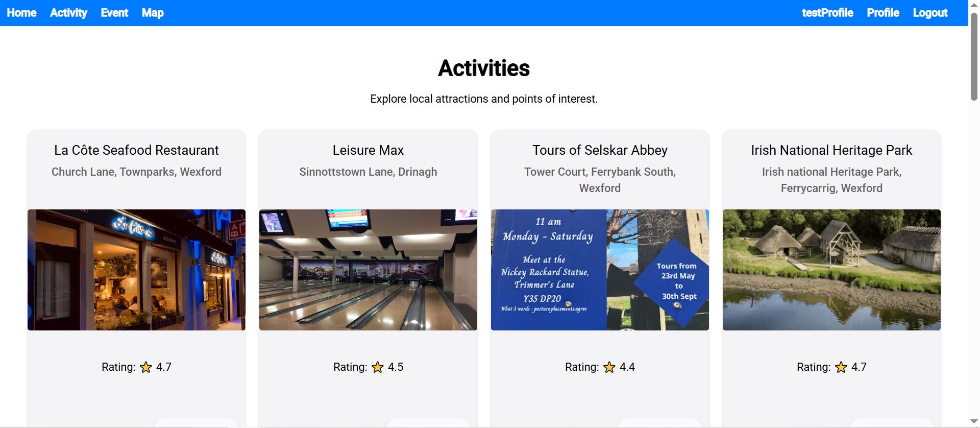Log out using the Logout link
The image size is (980, 428).
pyautogui.click(x=930, y=13)
